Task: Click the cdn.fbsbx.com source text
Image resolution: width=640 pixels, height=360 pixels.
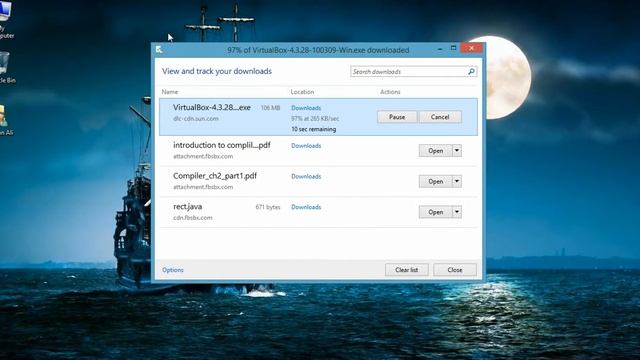Action: (193, 218)
